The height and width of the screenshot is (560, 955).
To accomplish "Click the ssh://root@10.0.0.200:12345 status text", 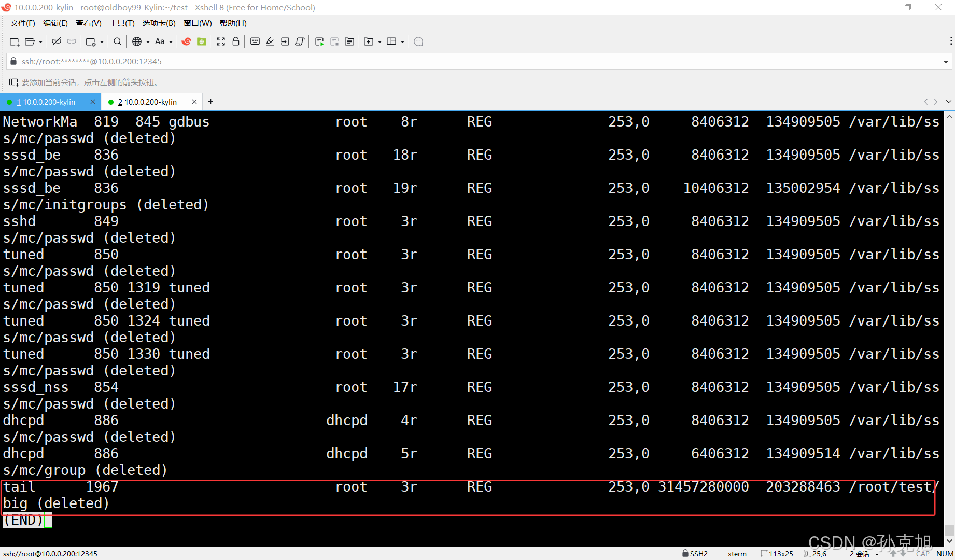I will pyautogui.click(x=50, y=554).
